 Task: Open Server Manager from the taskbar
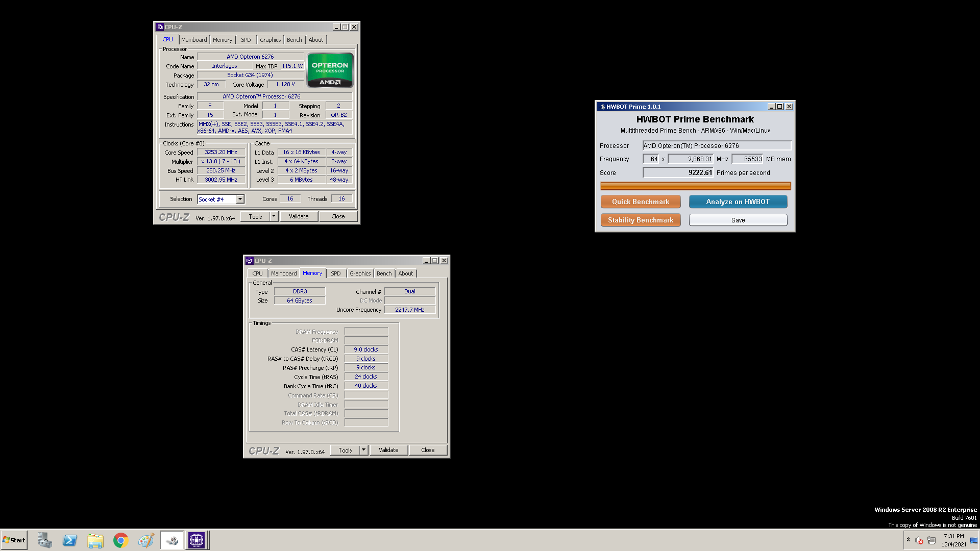coord(45,540)
